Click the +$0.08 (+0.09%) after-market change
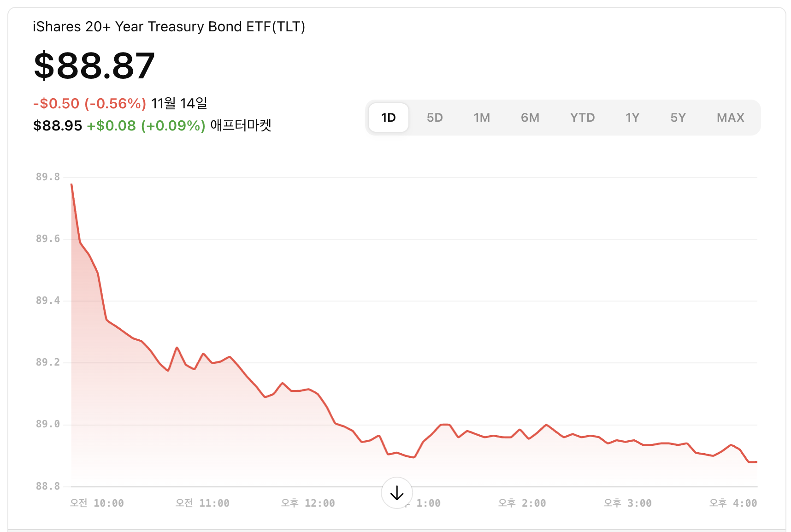Screen dimensions: 791x532 (x=146, y=125)
